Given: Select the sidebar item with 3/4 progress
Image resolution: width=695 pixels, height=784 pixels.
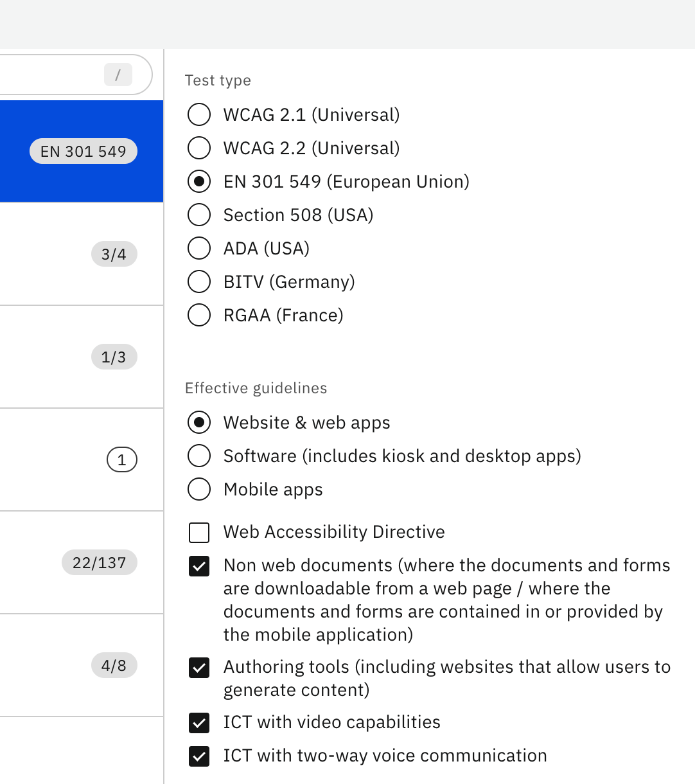Looking at the screenshot, I should point(114,254).
